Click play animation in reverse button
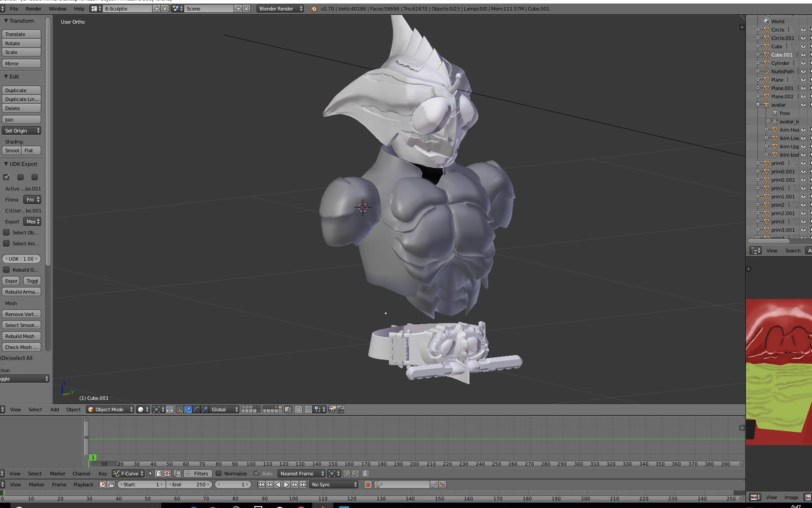Image resolution: width=812 pixels, height=508 pixels. 278,484
